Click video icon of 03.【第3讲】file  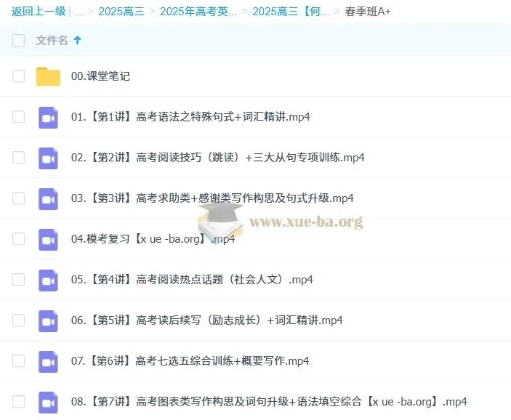tap(48, 199)
